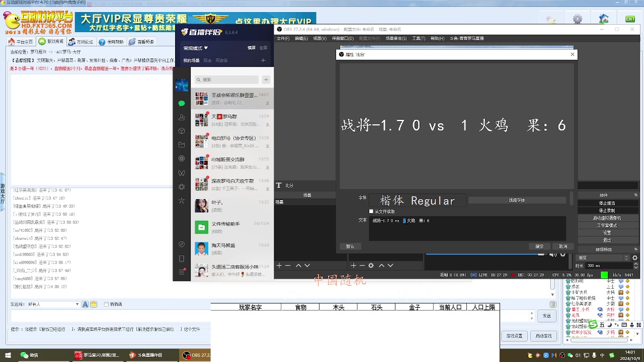Viewport: 644px width, 362px height.
Task: Click 默认 button in properties dialog
Action: 350,246
